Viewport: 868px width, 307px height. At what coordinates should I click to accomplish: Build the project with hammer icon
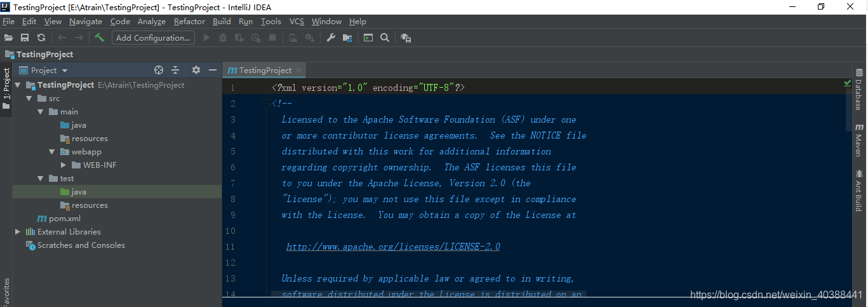point(99,38)
